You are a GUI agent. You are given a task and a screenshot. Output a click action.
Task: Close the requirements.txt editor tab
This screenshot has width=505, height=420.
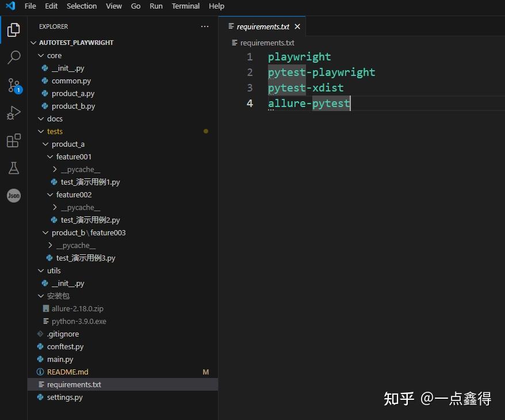coord(297,26)
